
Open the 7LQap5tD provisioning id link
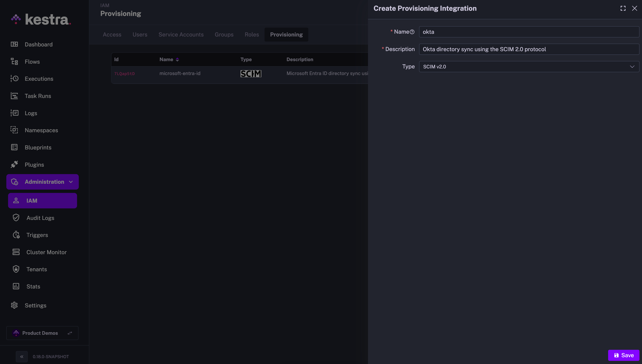pos(124,73)
